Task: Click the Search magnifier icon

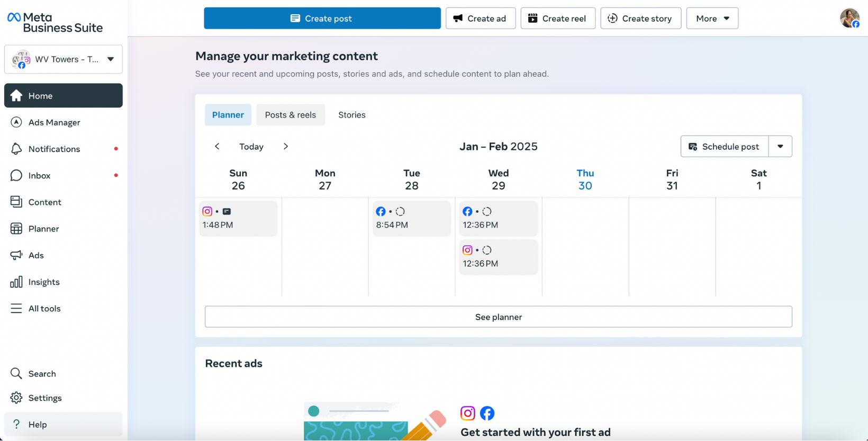Action: (x=16, y=373)
